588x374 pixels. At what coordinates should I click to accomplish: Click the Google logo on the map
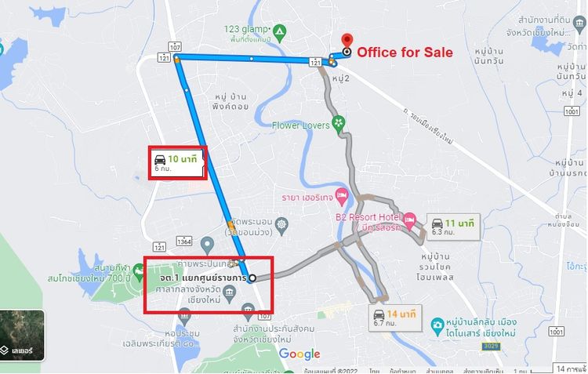coord(299,354)
